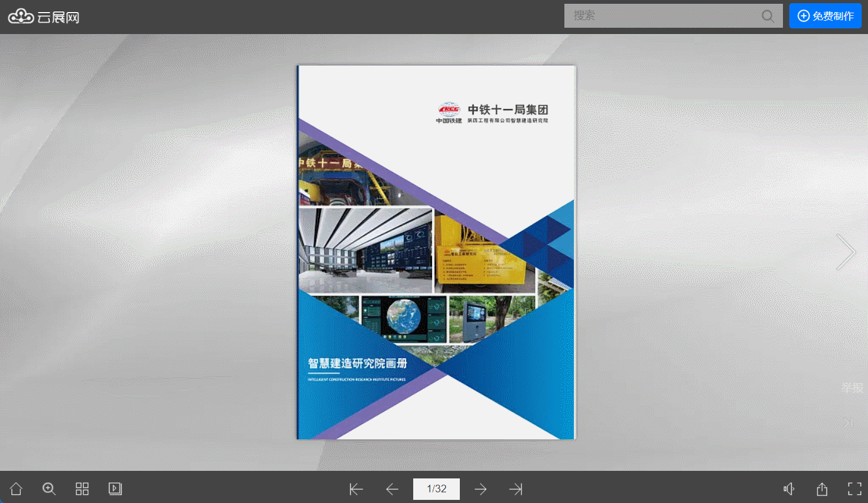868x503 pixels.
Task: Click the page number field 1/32
Action: [437, 489]
